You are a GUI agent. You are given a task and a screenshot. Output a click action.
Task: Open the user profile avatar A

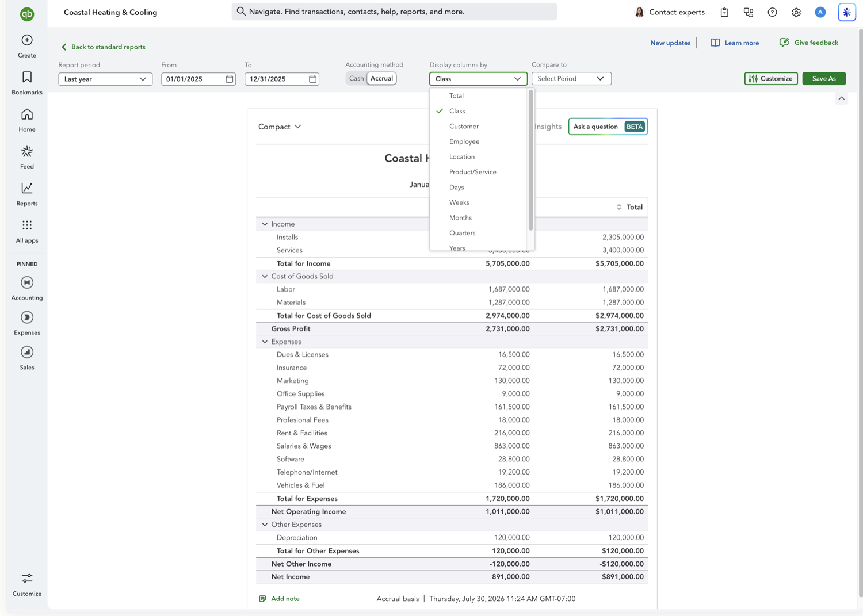tap(820, 12)
